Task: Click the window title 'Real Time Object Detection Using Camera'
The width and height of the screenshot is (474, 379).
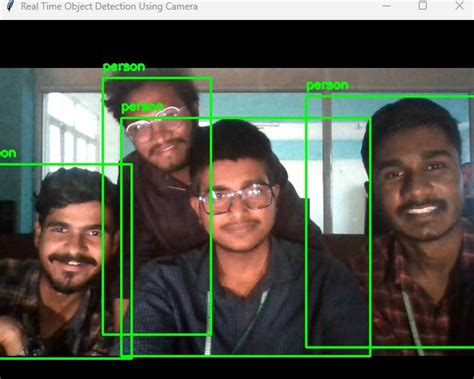Action: click(x=109, y=6)
